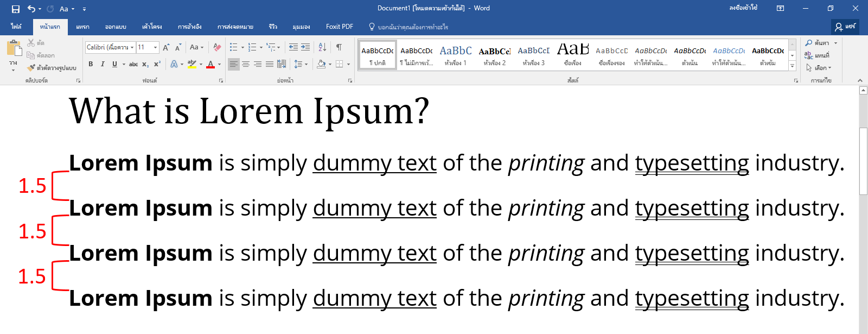
Task: Click the Save icon in quick access toolbar
Action: coord(15,9)
